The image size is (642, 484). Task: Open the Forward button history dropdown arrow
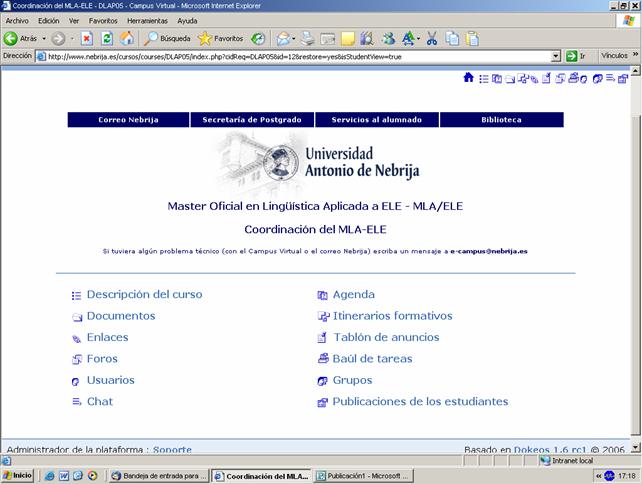72,39
